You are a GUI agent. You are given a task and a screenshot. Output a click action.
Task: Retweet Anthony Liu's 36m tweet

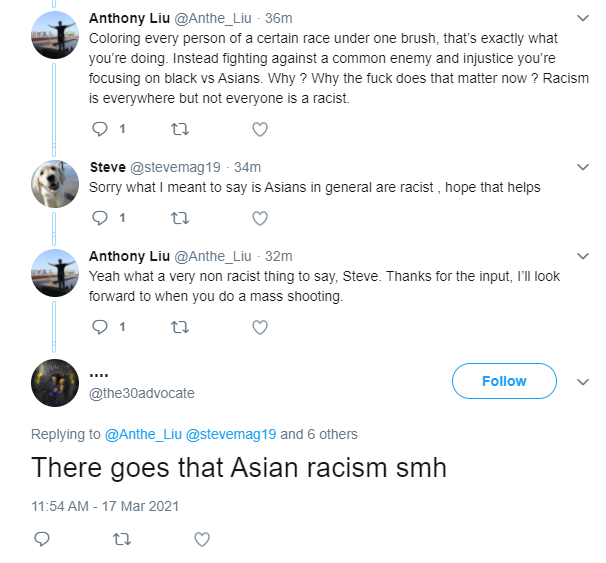(180, 129)
